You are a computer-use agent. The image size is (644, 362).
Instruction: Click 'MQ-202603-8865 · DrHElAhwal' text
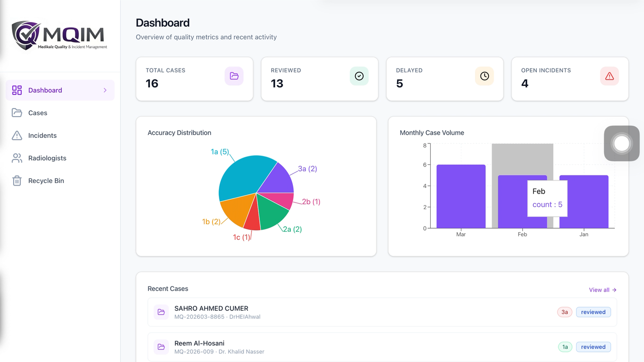[x=217, y=317]
